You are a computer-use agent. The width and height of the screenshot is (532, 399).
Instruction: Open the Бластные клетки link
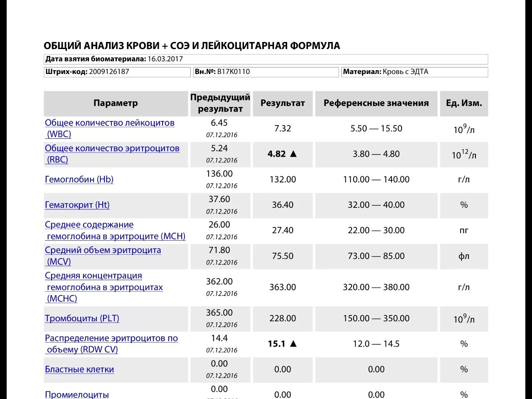coord(79,369)
